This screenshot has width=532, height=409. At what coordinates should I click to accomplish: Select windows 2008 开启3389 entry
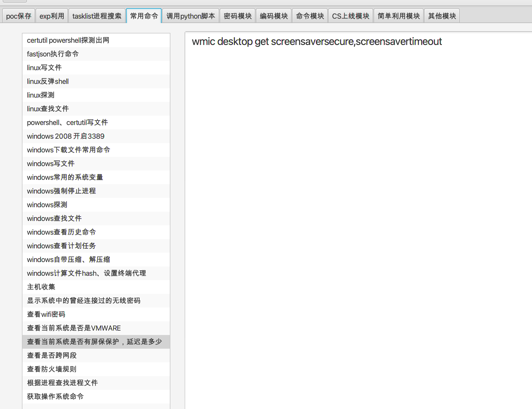66,136
